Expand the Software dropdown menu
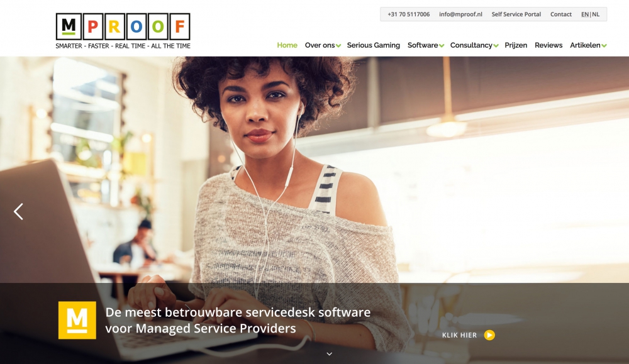The width and height of the screenshot is (629, 364). point(426,45)
